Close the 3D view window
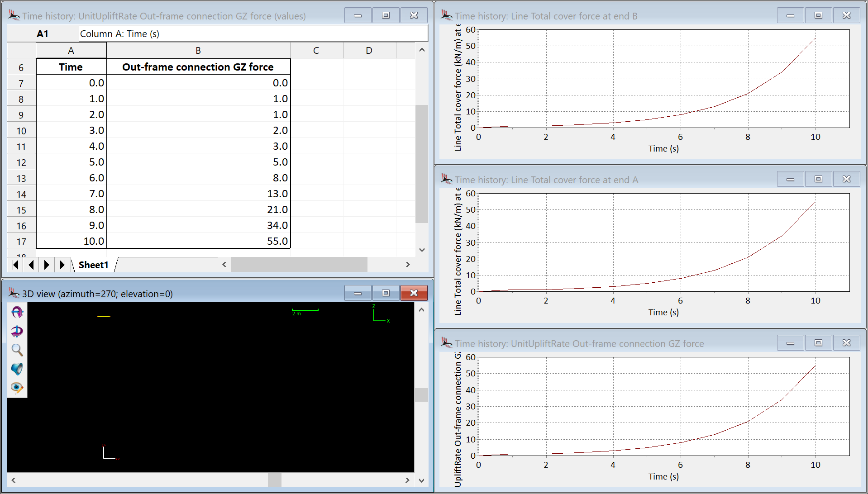Viewport: 868px width, 494px height. [414, 293]
